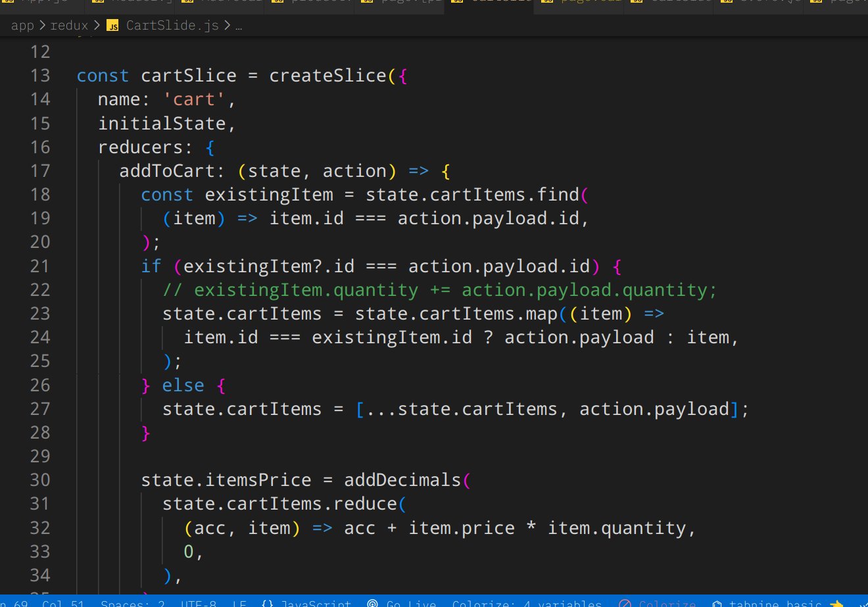Expand the 'redux' breadcrumb folder
The height and width of the screenshot is (607, 868).
point(69,26)
